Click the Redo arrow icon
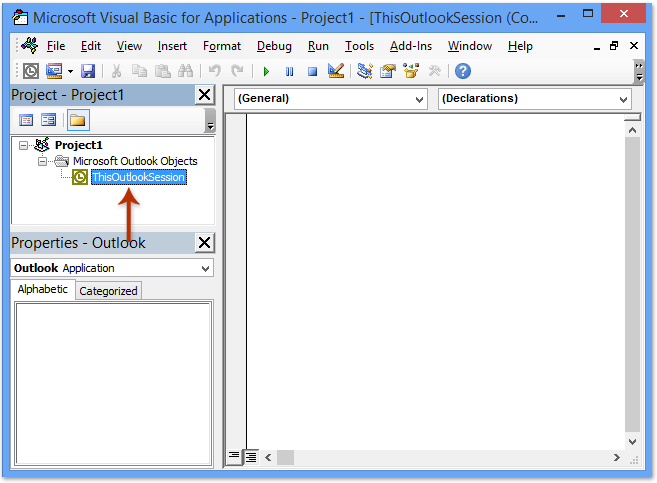657x483 pixels. pyautogui.click(x=238, y=71)
